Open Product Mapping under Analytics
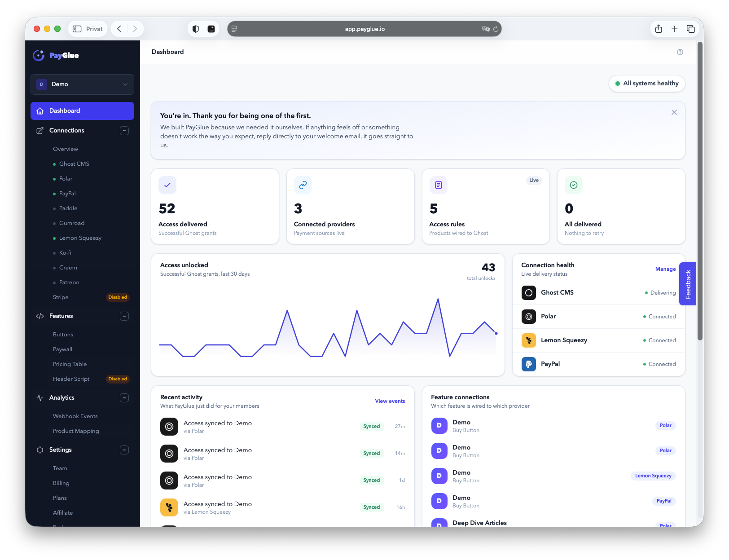 click(76, 431)
